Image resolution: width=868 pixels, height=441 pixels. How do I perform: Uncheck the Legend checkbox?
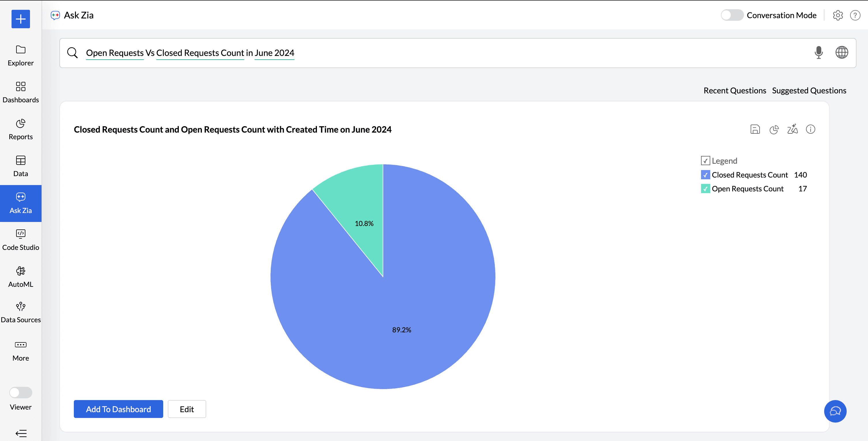pos(705,161)
